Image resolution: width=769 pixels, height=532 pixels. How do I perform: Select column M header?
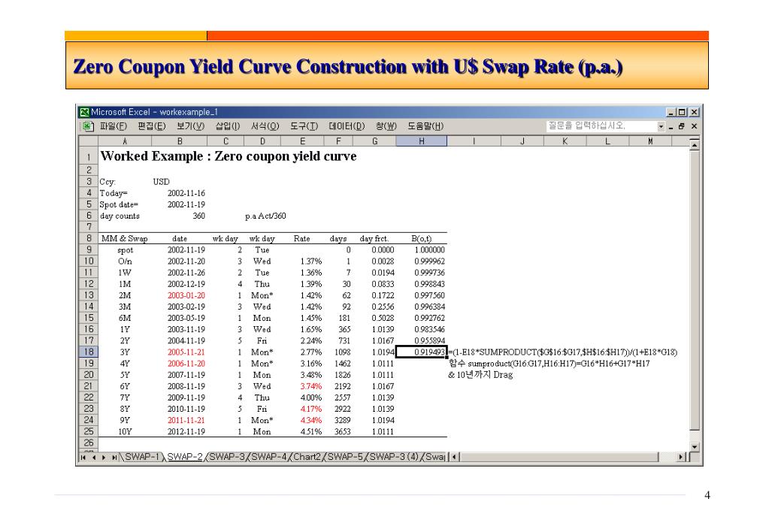click(649, 141)
